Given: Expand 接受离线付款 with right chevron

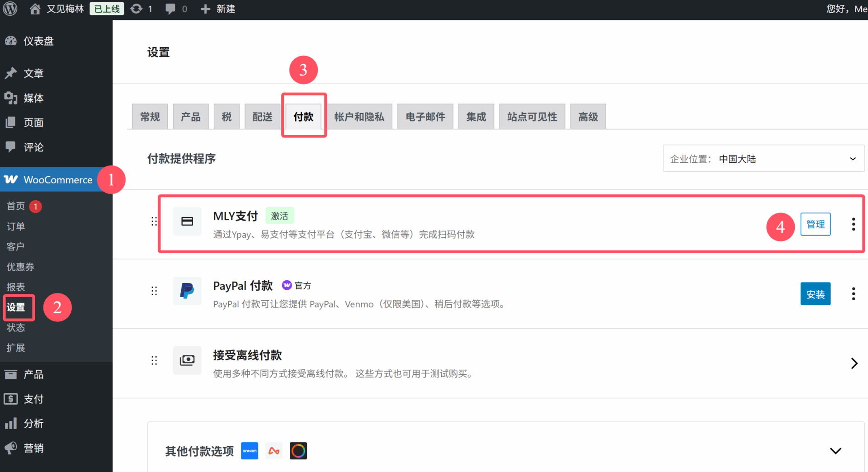Looking at the screenshot, I should 854,363.
